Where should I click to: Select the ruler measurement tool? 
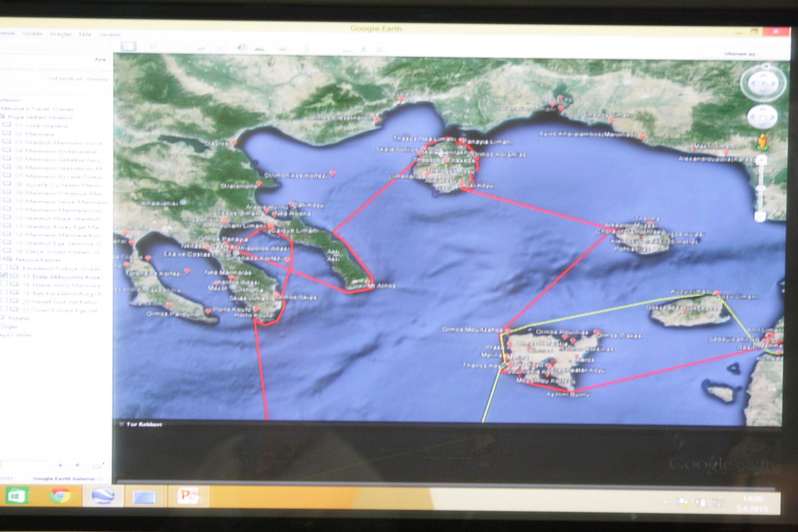click(307, 48)
